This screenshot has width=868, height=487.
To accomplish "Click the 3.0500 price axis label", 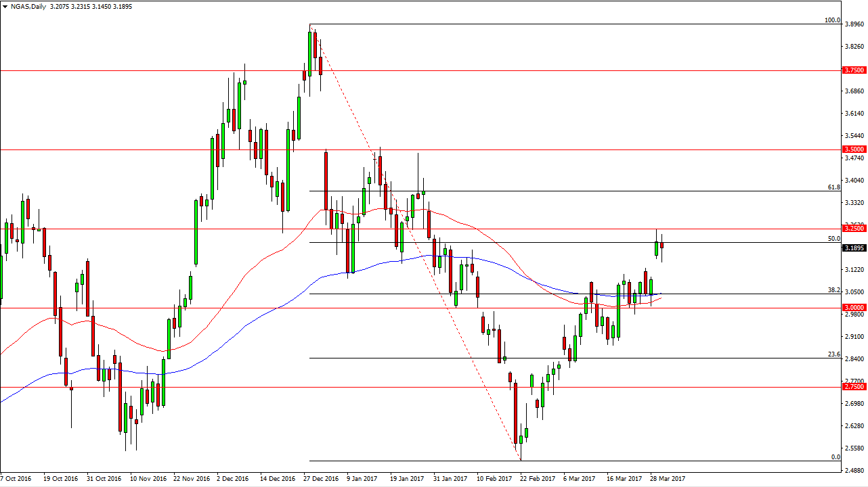I will pyautogui.click(x=855, y=292).
